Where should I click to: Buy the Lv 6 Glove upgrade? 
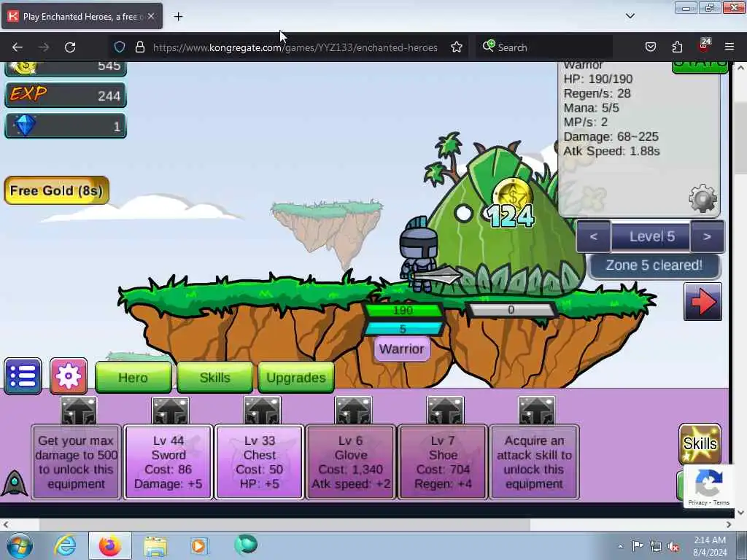[351, 462]
